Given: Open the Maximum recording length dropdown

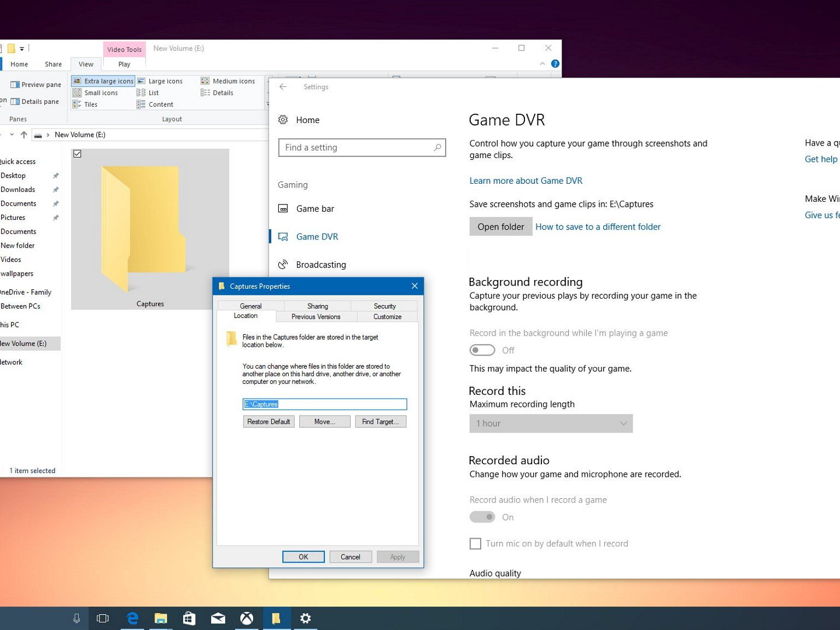Looking at the screenshot, I should pos(551,423).
